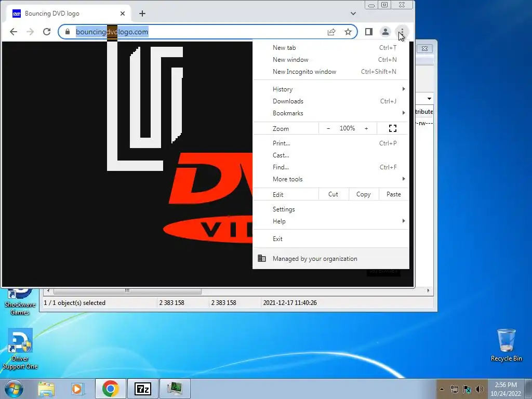Increase zoom with the plus button
Screen dimensions: 532x399
[x=366, y=128]
